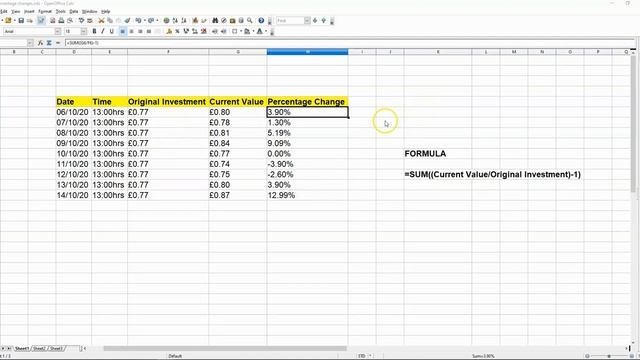Open the Gallery icon

(233, 20)
